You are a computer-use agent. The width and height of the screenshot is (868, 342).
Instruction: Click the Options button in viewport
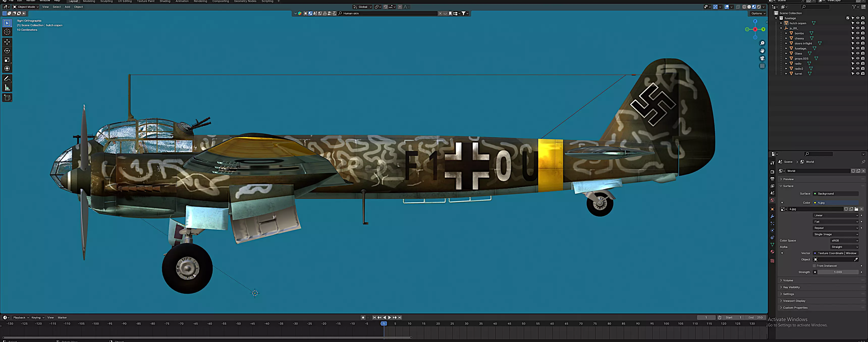click(758, 13)
